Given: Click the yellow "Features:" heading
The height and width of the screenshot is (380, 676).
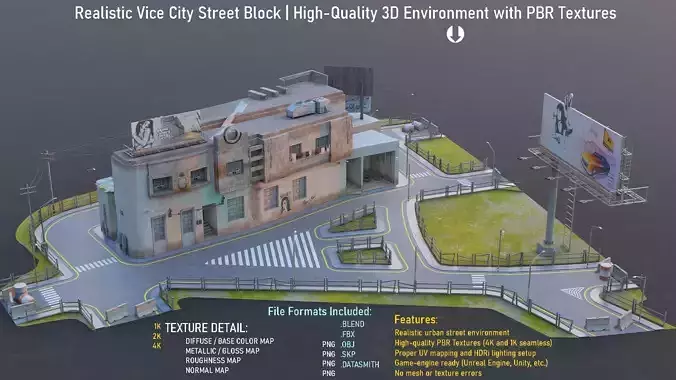Looking at the screenshot, I should pos(416,320).
